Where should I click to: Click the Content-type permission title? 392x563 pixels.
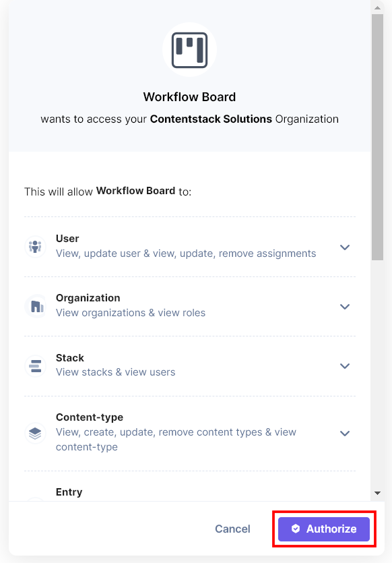(90, 417)
